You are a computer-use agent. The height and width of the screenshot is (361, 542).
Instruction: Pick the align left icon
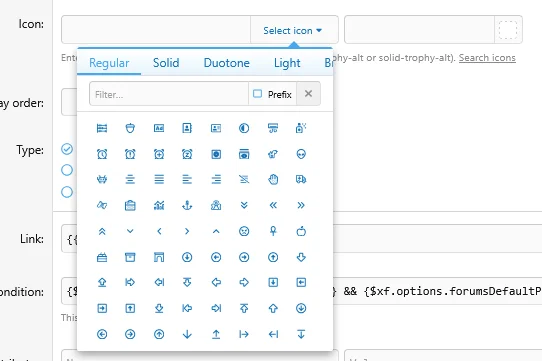click(x=187, y=179)
